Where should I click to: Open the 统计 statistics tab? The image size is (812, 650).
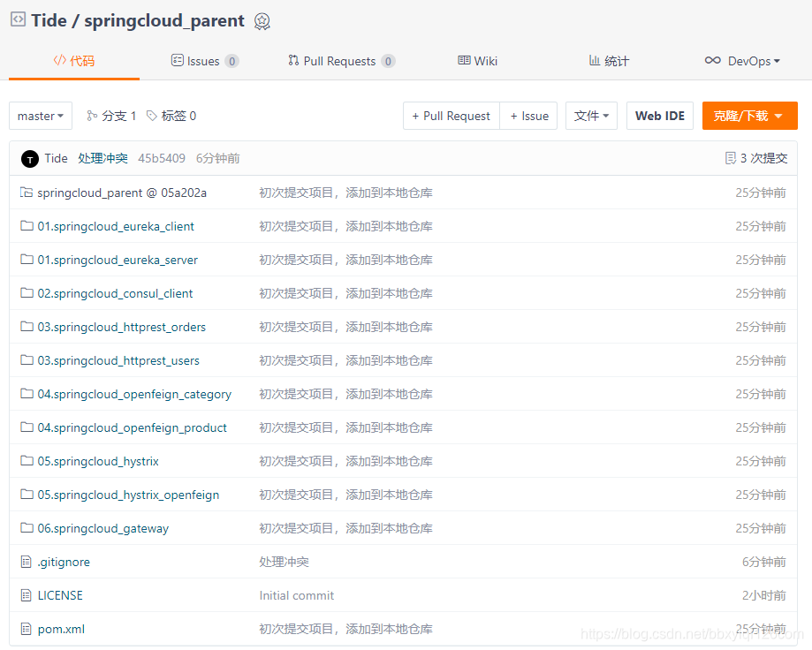[609, 61]
